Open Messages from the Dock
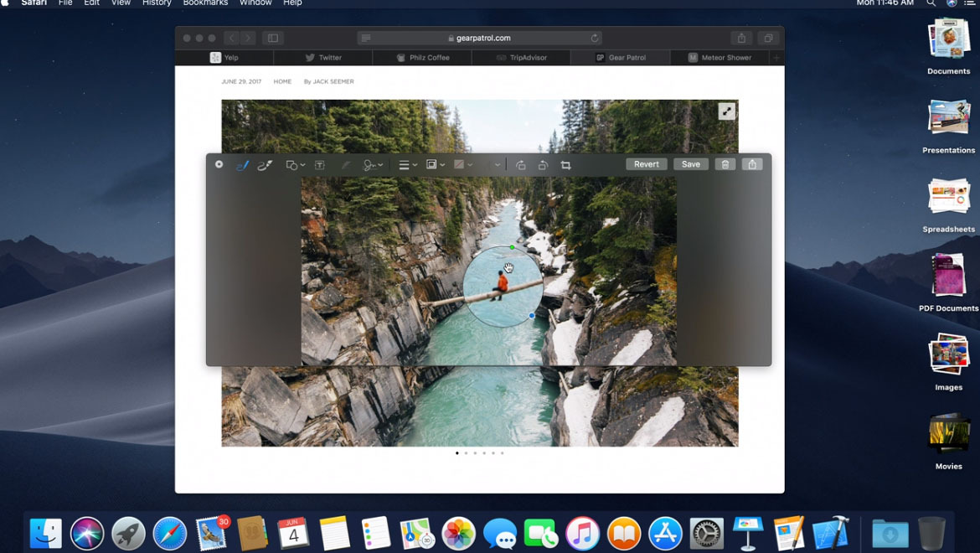980x553 pixels. [x=500, y=534]
